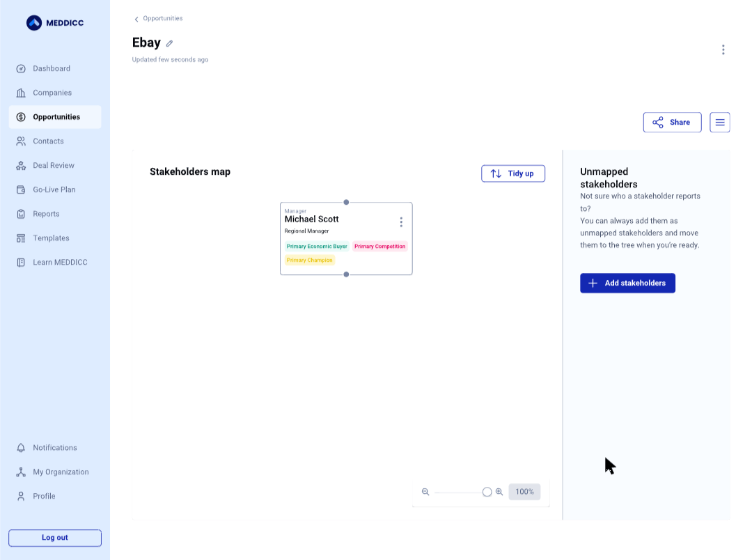Click the Opportunities dollar icon
This screenshot has width=752, height=560.
tap(21, 117)
